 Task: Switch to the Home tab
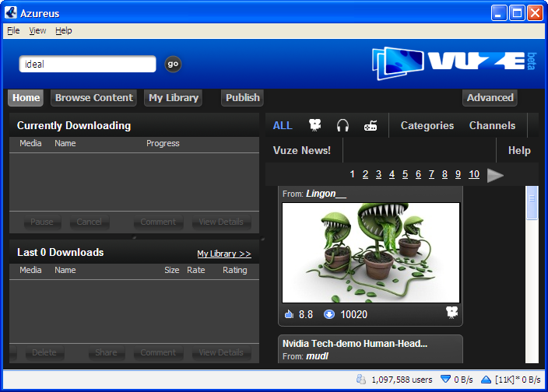coord(26,98)
